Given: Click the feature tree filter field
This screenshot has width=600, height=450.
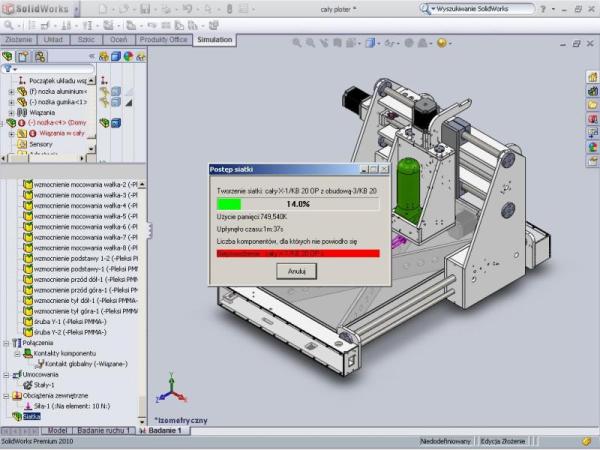Looking at the screenshot, I should [x=48, y=69].
